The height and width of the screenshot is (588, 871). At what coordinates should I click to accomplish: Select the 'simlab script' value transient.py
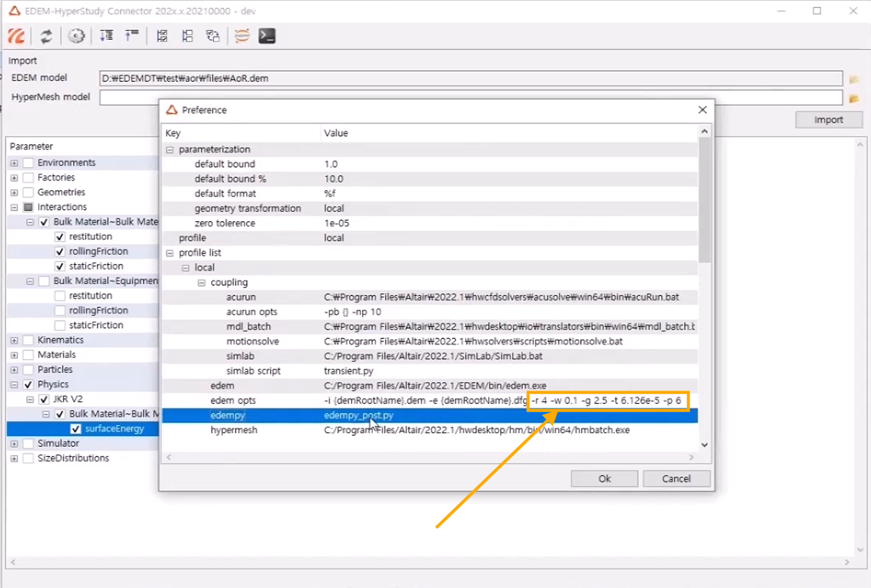(349, 371)
